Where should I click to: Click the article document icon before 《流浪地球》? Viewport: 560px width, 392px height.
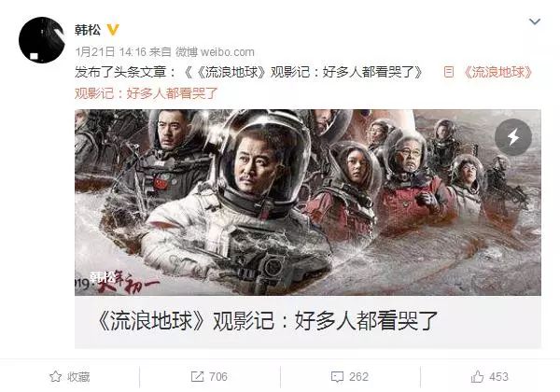[449, 72]
